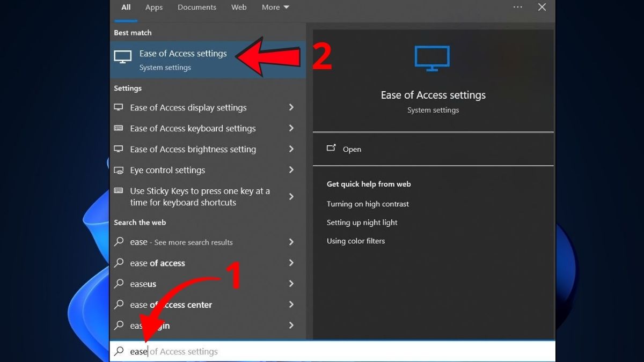The width and height of the screenshot is (644, 362).
Task: Click the Ease of Access keyboard settings icon
Action: [x=118, y=128]
